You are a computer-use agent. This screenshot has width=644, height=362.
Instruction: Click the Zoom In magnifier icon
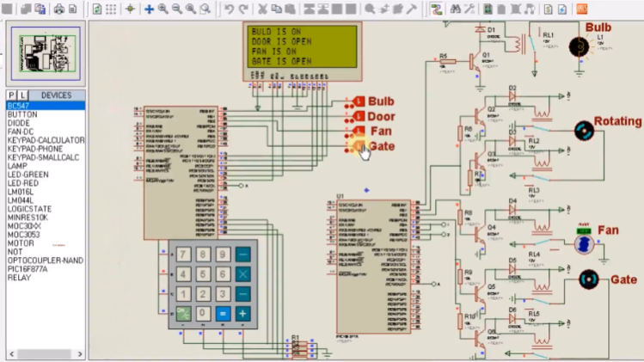[x=163, y=9]
